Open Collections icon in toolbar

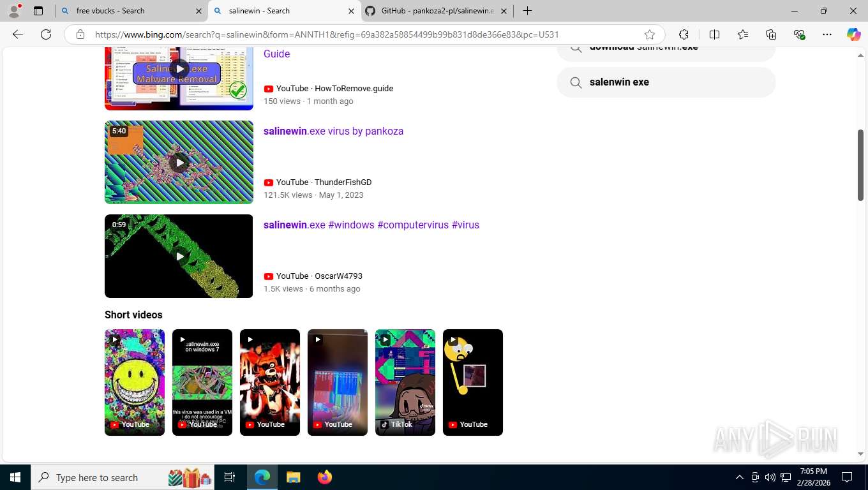tap(771, 34)
